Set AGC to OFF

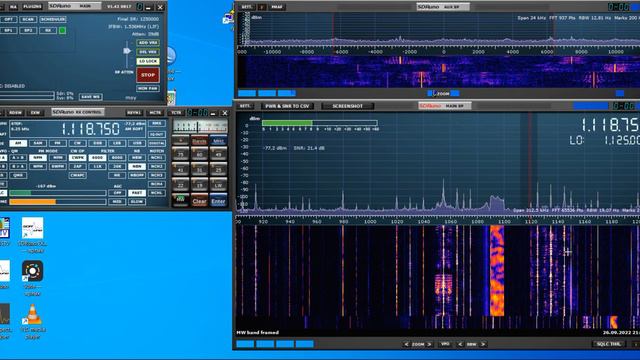pyautogui.click(x=117, y=193)
